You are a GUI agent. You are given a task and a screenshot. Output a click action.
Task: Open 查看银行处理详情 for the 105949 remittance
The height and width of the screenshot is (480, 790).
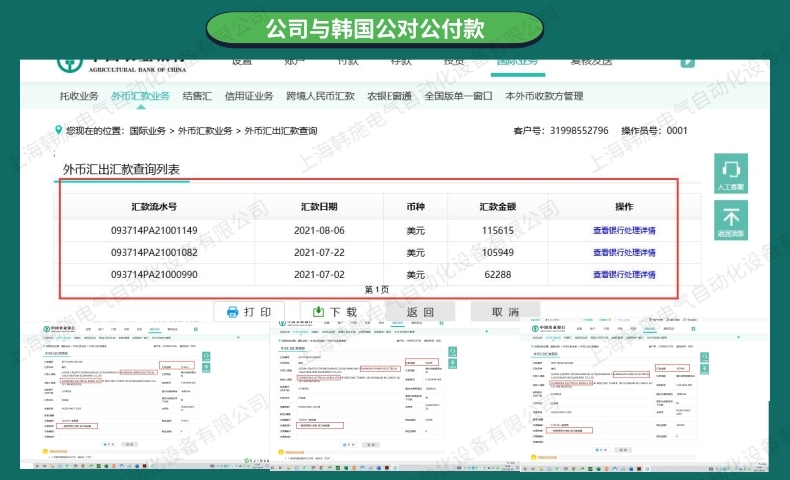click(624, 252)
